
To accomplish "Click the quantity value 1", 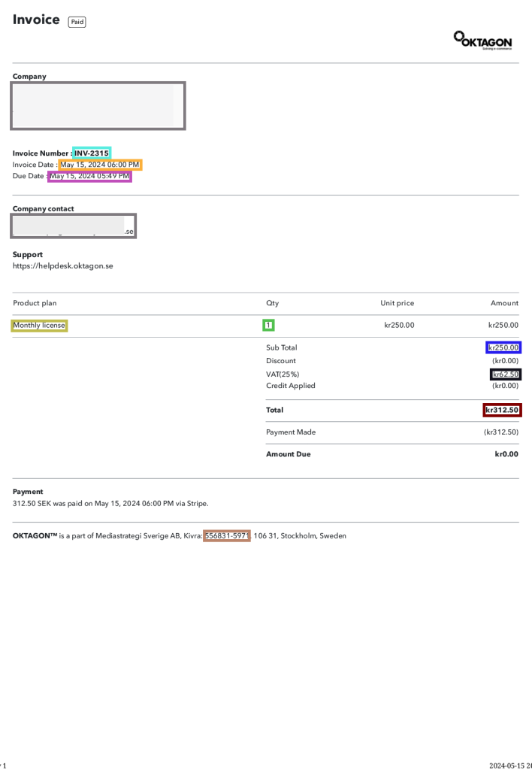I will coord(268,326).
